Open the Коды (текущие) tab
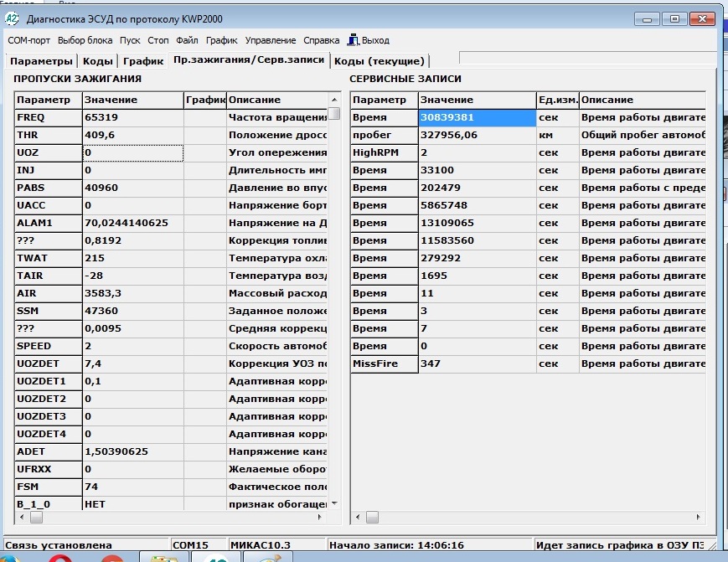The height and width of the screenshot is (562, 728). coord(380,61)
